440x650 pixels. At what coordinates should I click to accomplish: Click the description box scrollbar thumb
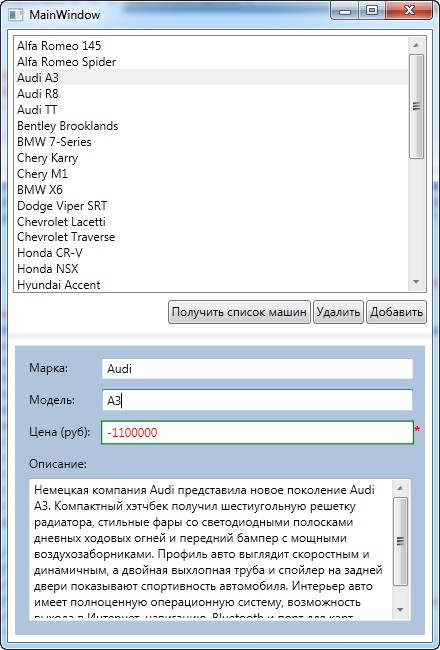click(400, 541)
